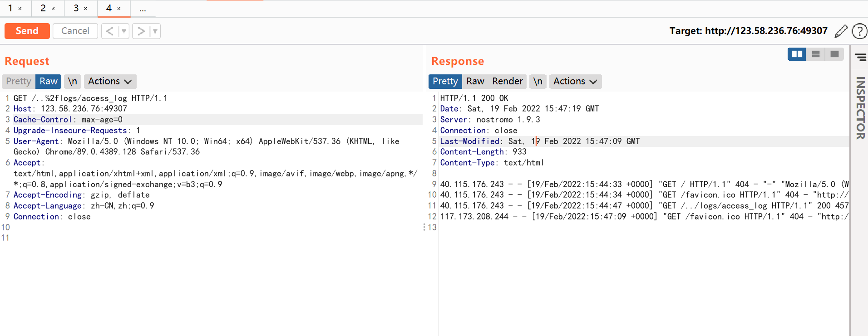Click the response Date header
The width and height of the screenshot is (868, 336).
point(520,109)
